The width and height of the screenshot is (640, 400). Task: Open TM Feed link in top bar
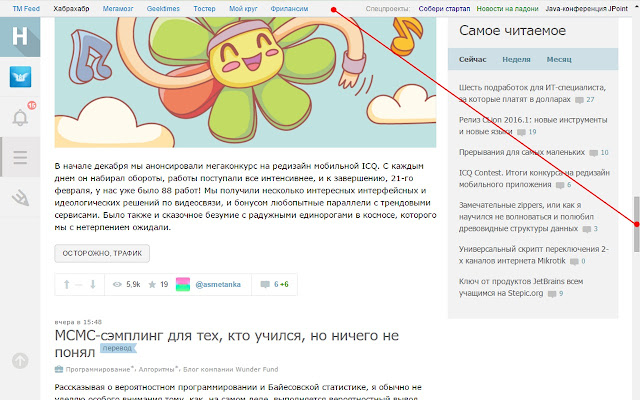(26, 9)
